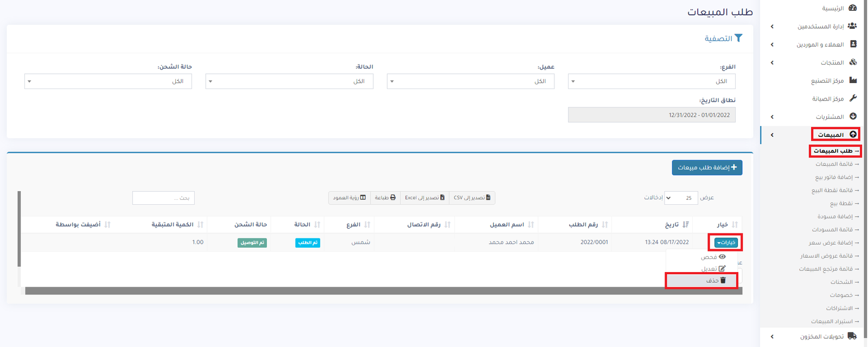Select فحص from the options menu

click(713, 257)
